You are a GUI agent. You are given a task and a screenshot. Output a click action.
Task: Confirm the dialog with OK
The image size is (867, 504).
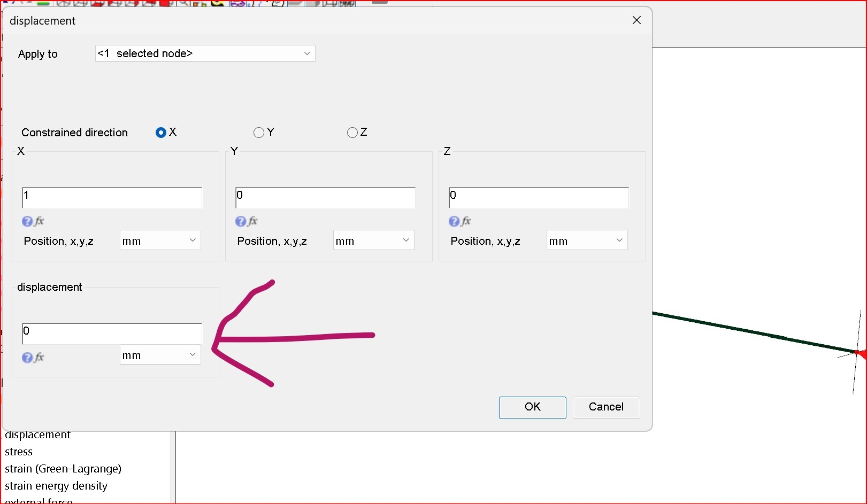(532, 407)
